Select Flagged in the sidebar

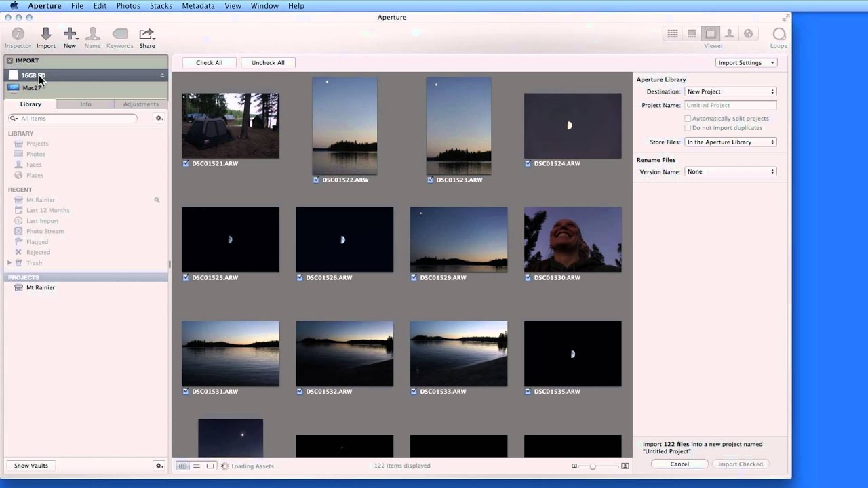pyautogui.click(x=37, y=241)
